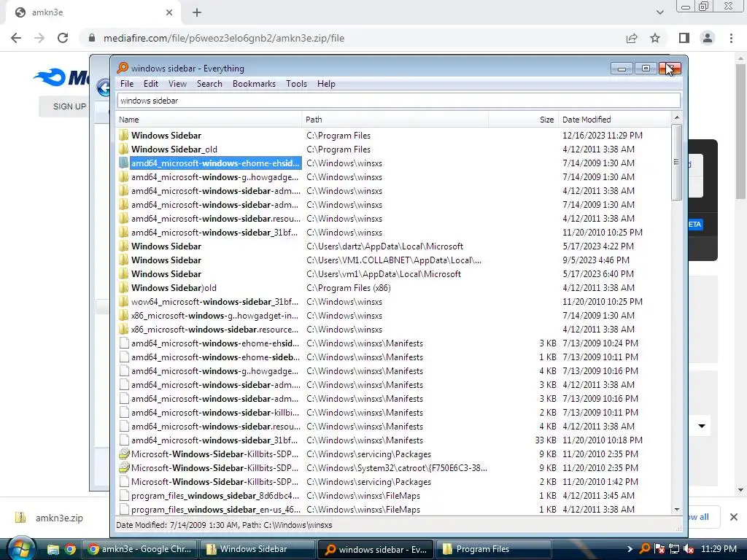
Task: Click the Chrome address bar URL
Action: tap(224, 38)
